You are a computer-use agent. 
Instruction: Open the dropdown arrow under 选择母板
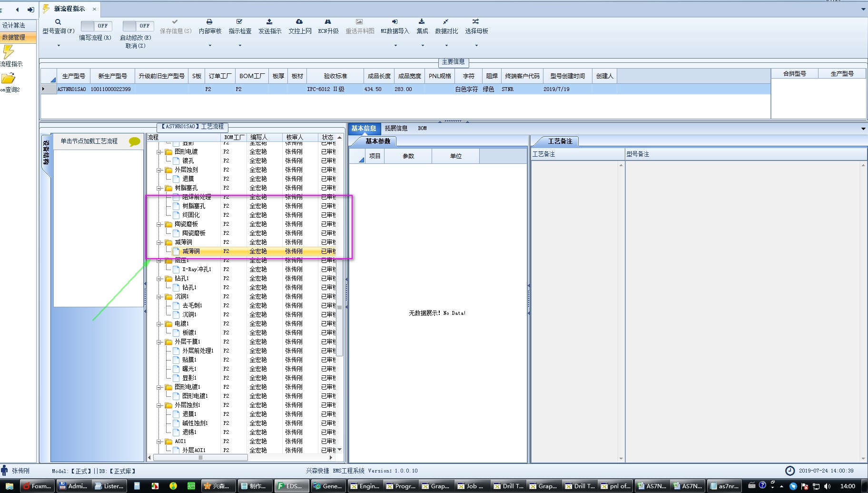click(476, 46)
